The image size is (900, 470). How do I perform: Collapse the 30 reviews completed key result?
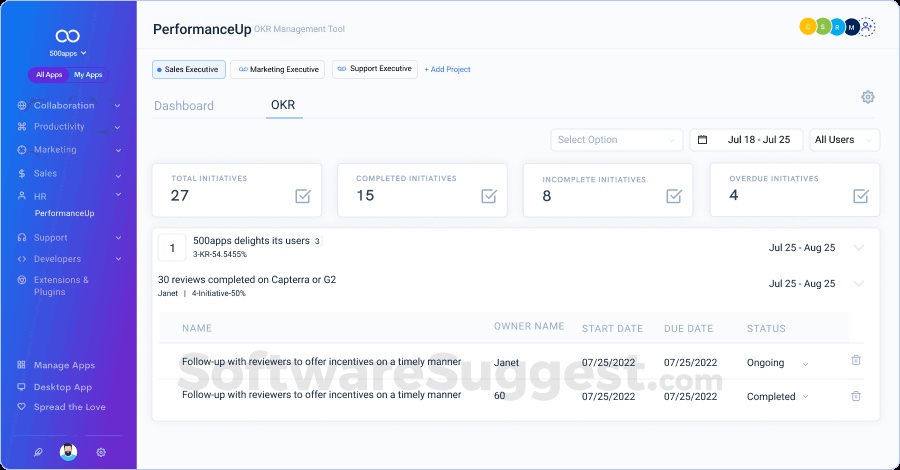coord(859,283)
